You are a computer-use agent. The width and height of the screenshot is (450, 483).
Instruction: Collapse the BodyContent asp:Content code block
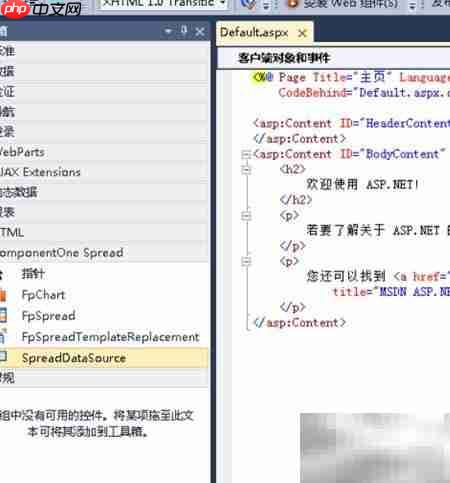pos(246,154)
